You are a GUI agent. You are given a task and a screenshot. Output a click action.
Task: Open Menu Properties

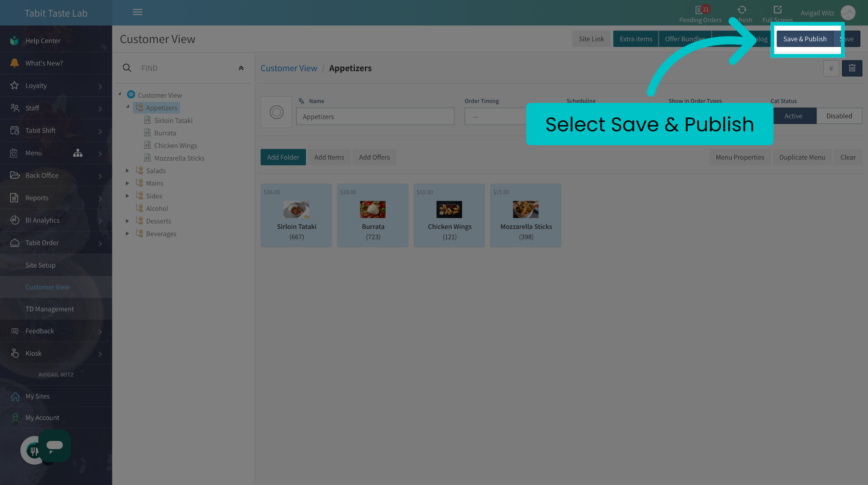740,157
